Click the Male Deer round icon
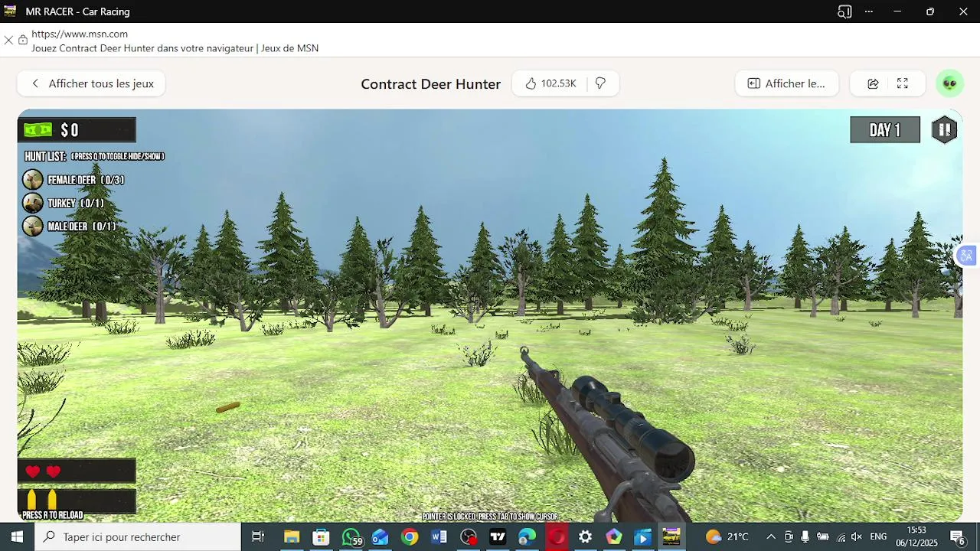Viewport: 980px width, 551px height. click(32, 227)
